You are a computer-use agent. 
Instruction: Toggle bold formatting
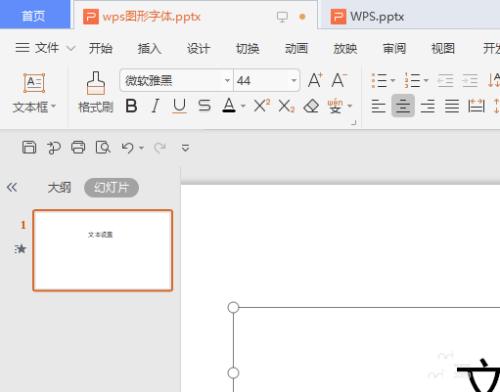click(x=131, y=106)
